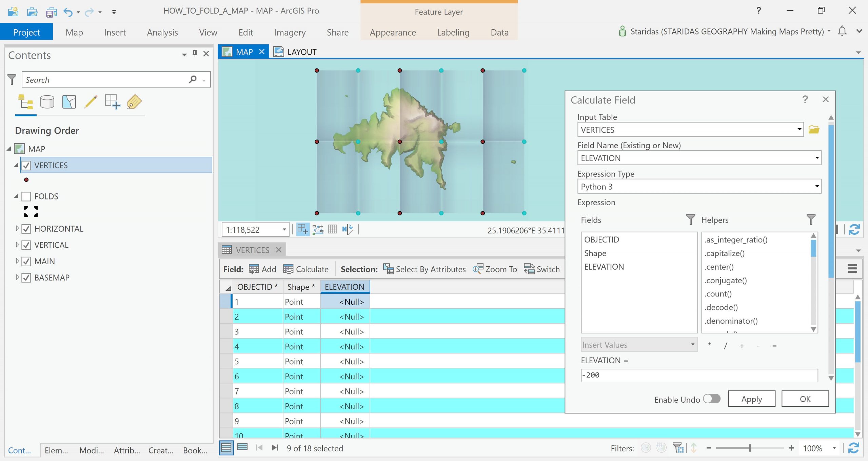Expand the HORIZONTAL layer group
Screen dimensions: 868x461
(17, 229)
